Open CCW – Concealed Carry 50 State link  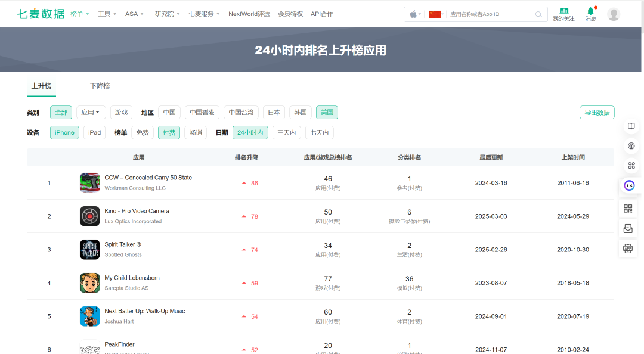[x=148, y=178]
